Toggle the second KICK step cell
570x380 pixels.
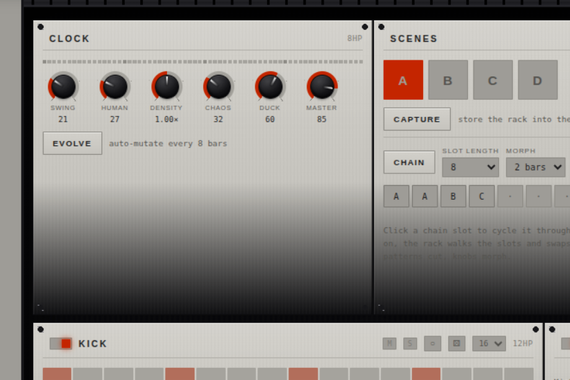[x=88, y=374]
